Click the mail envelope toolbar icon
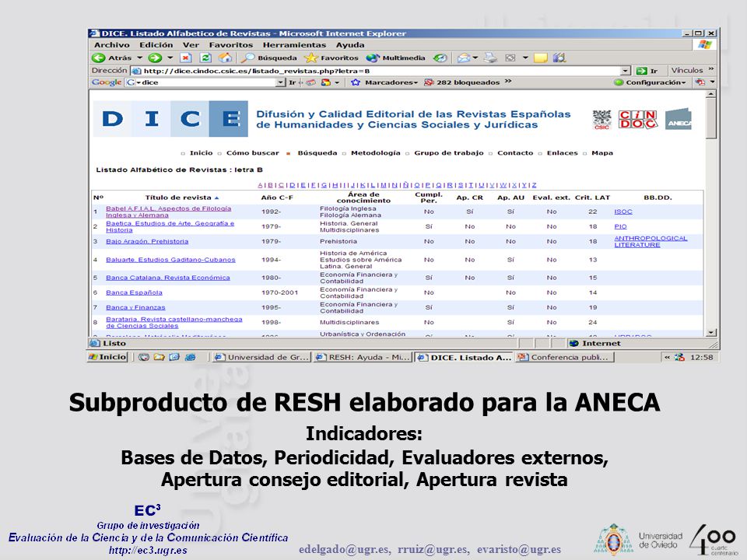 click(463, 58)
